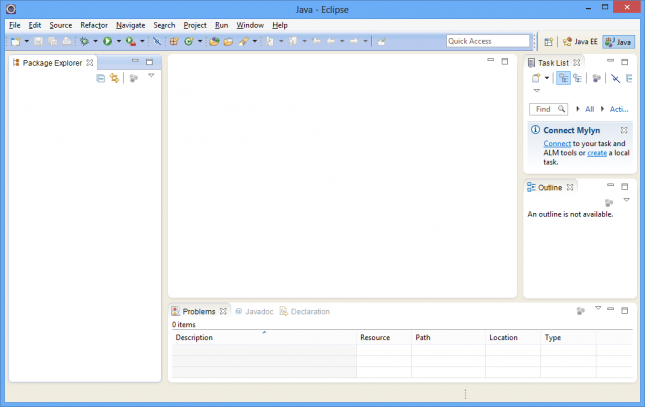This screenshot has width=645, height=407.
Task: Click Focus on Active Task in Outline
Action: [x=609, y=202]
